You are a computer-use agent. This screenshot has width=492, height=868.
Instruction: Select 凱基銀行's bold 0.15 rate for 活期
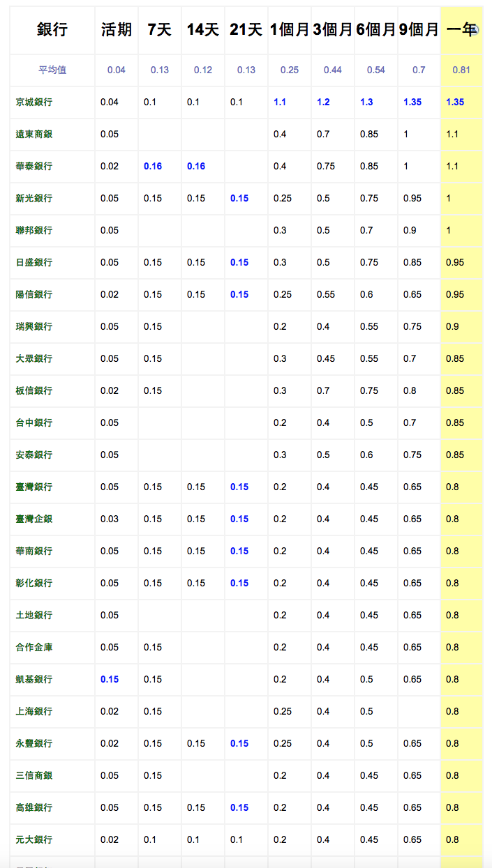[110, 679]
